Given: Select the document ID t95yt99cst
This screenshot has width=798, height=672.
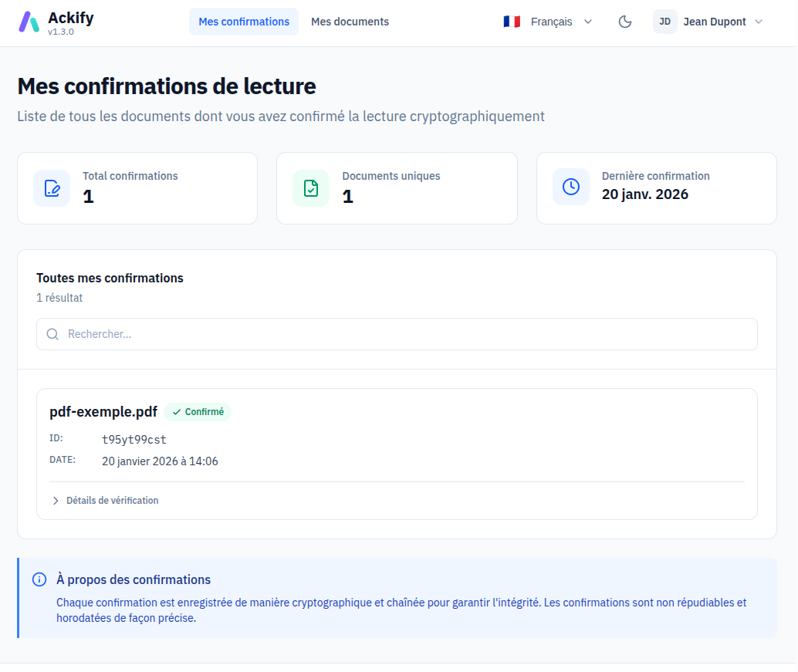Looking at the screenshot, I should pos(134,440).
